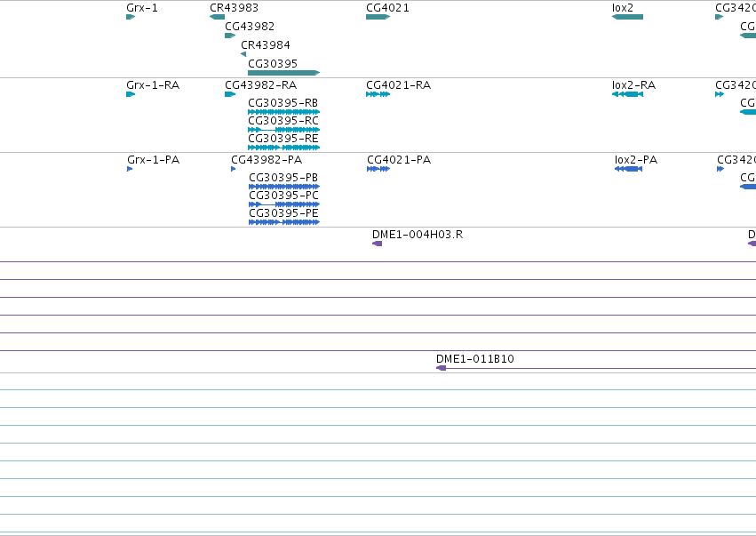Click the CG30395-PC protein label
Viewport: 756px width, 536px height.
pyautogui.click(x=283, y=196)
